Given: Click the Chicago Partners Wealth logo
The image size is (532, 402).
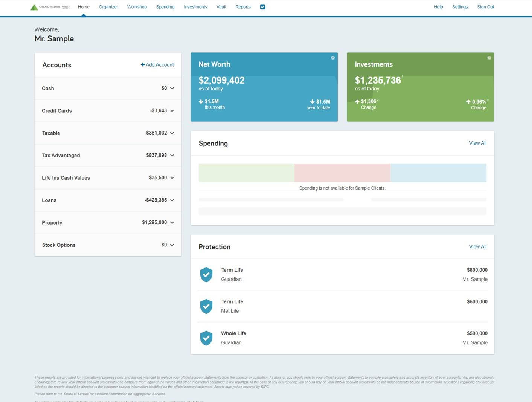Looking at the screenshot, I should point(50,7).
